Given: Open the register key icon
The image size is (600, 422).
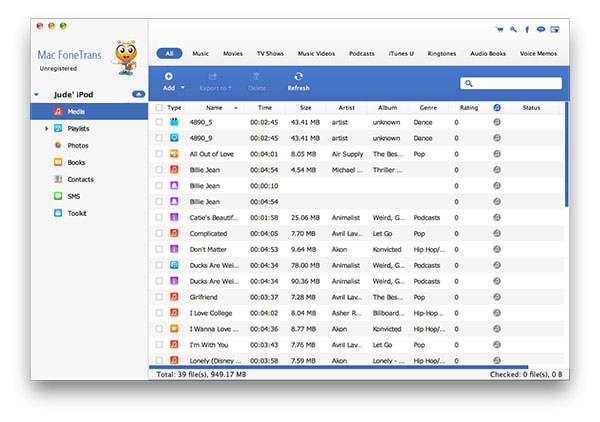Looking at the screenshot, I should click(x=514, y=29).
